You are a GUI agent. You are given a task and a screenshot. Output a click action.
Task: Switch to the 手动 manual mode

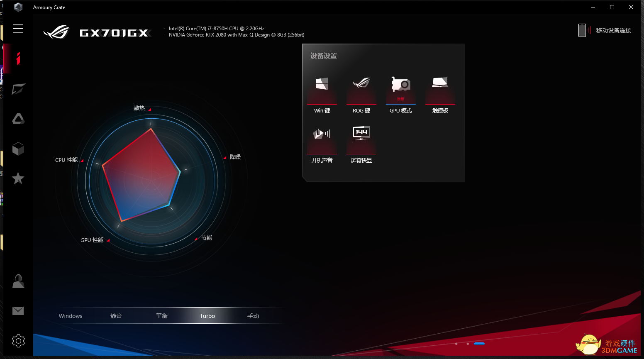click(x=253, y=316)
